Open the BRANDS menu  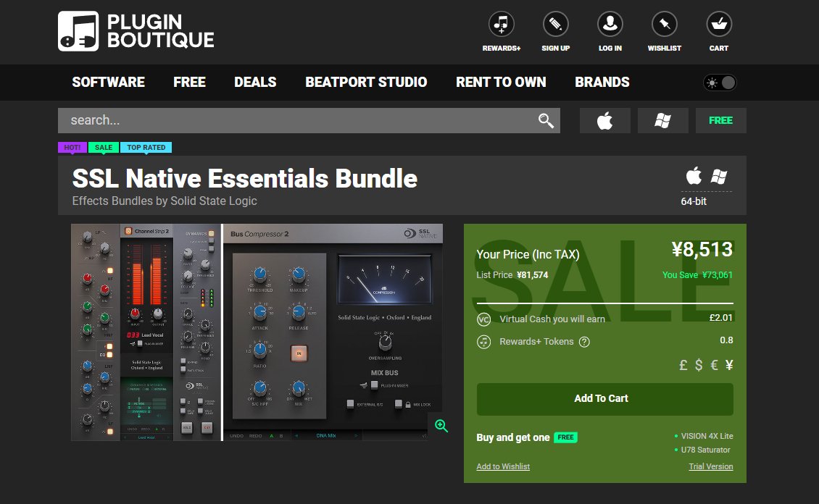point(602,82)
